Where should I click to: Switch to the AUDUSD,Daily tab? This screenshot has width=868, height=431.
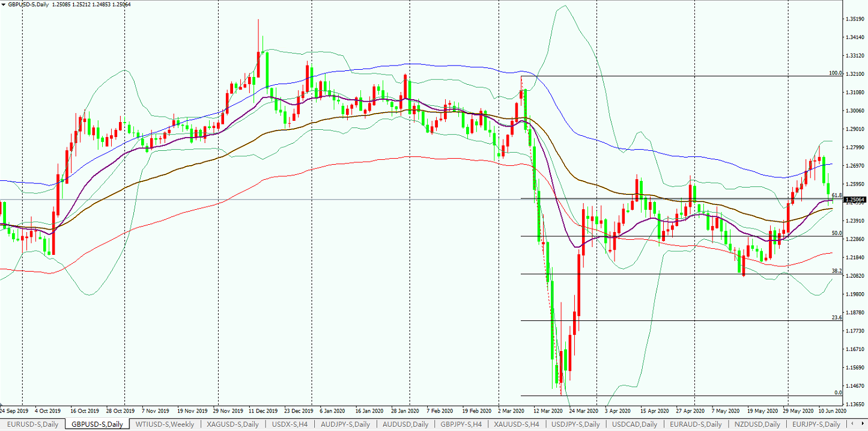(405, 424)
